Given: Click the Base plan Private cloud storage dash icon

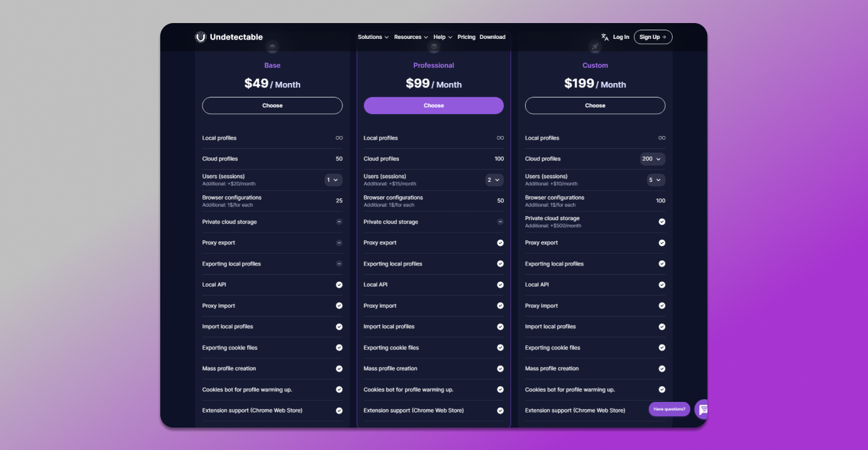Looking at the screenshot, I should click(x=339, y=222).
